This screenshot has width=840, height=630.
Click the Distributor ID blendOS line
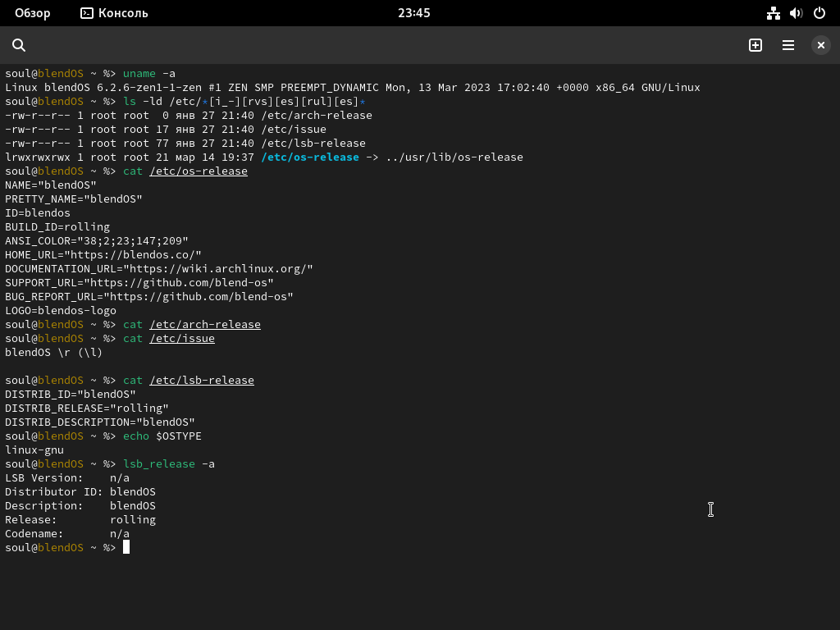[80, 491]
